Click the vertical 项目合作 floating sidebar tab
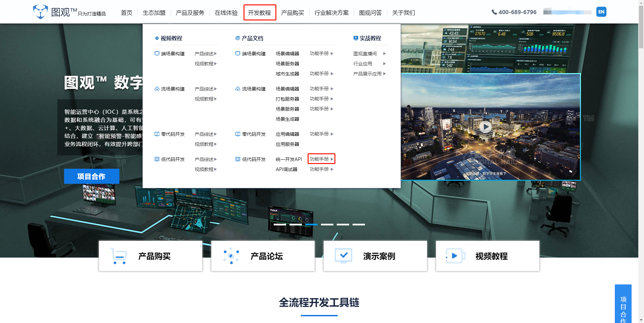 (x=623, y=304)
